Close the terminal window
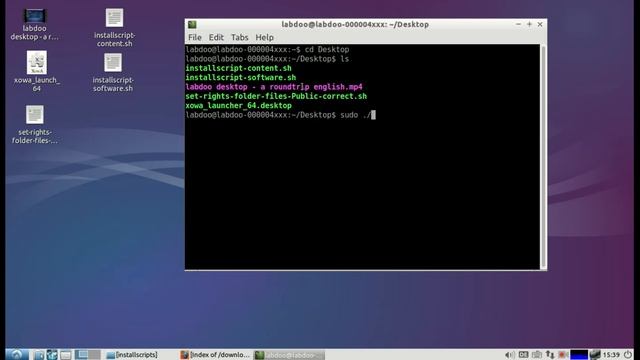This screenshot has width=640, height=360. (x=540, y=24)
